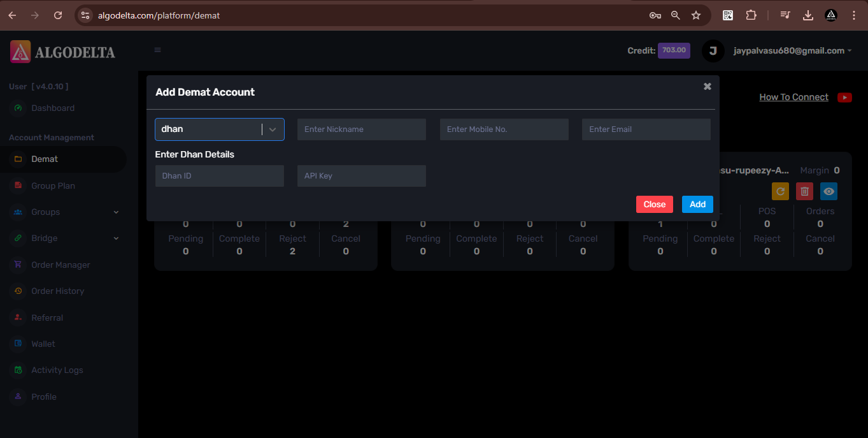This screenshot has height=438, width=868.
Task: Click the AlgoDelta logo
Action: [x=62, y=52]
